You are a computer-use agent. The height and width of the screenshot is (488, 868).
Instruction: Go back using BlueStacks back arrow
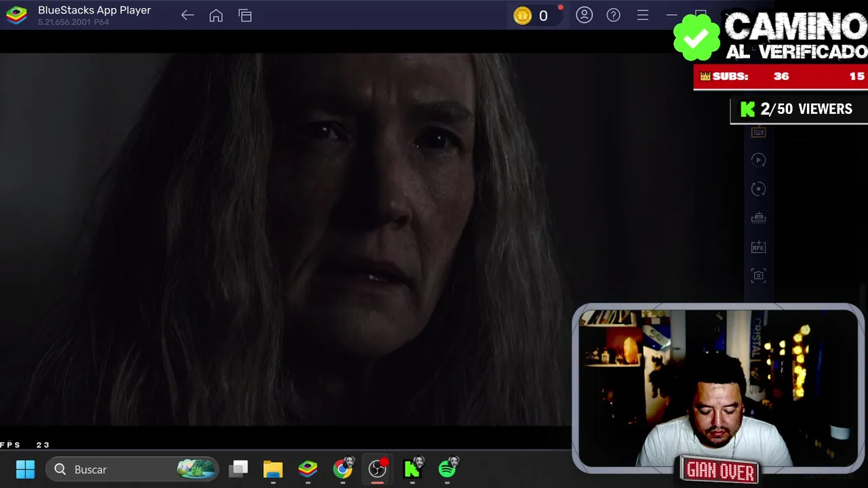pyautogui.click(x=187, y=15)
